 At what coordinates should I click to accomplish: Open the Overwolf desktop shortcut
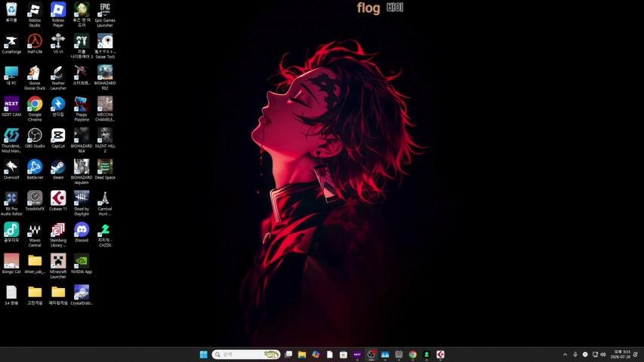point(11,170)
